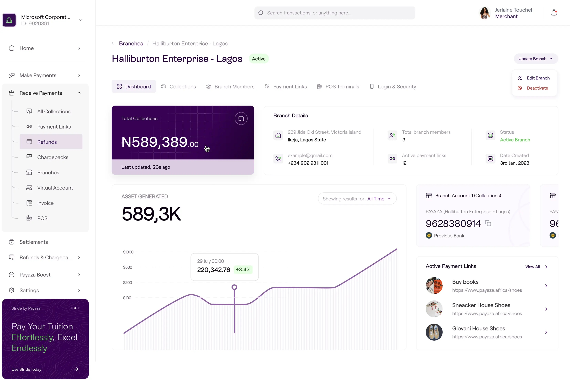Click the 29 July chart data point marker

click(234, 287)
